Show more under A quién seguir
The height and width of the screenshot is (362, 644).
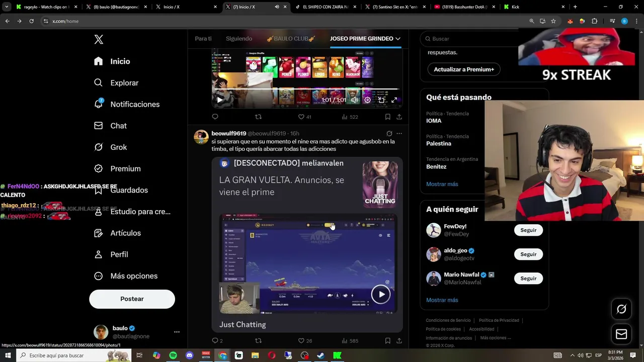[x=442, y=300]
